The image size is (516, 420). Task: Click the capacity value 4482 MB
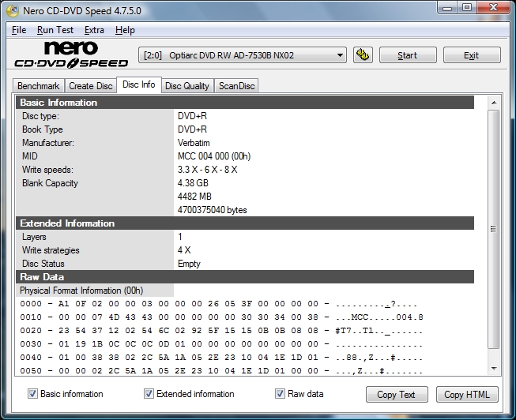click(194, 197)
